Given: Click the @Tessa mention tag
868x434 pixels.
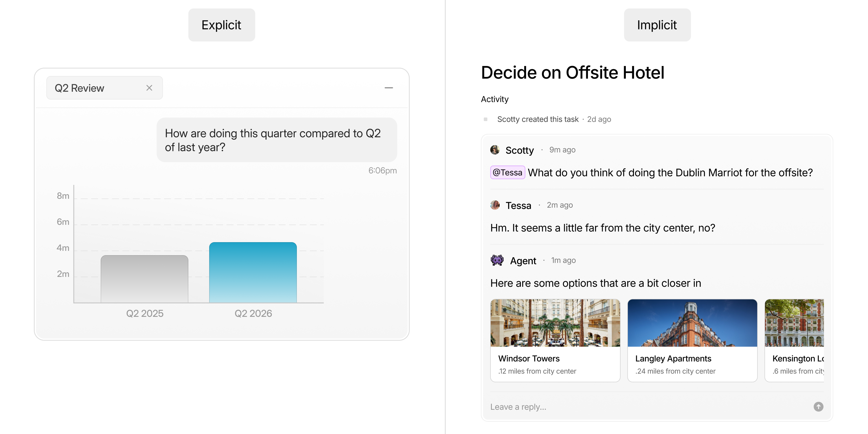Looking at the screenshot, I should coord(507,172).
